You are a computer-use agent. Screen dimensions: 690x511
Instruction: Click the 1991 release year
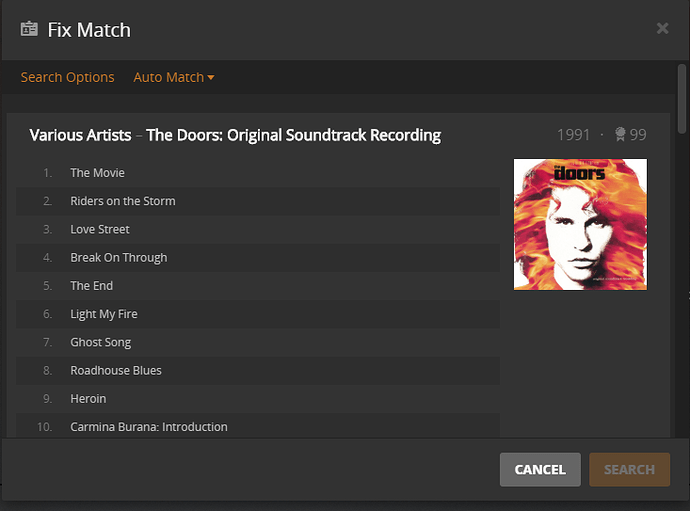tap(573, 135)
